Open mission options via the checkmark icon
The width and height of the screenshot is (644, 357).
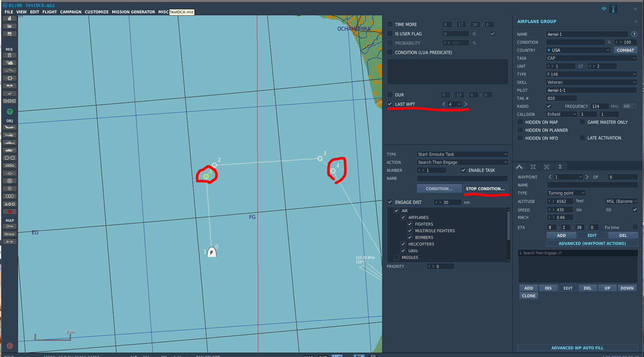[x=10, y=93]
